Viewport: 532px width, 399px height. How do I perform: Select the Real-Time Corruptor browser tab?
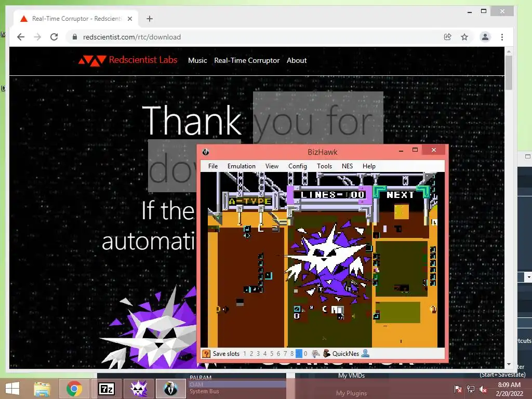pos(76,19)
